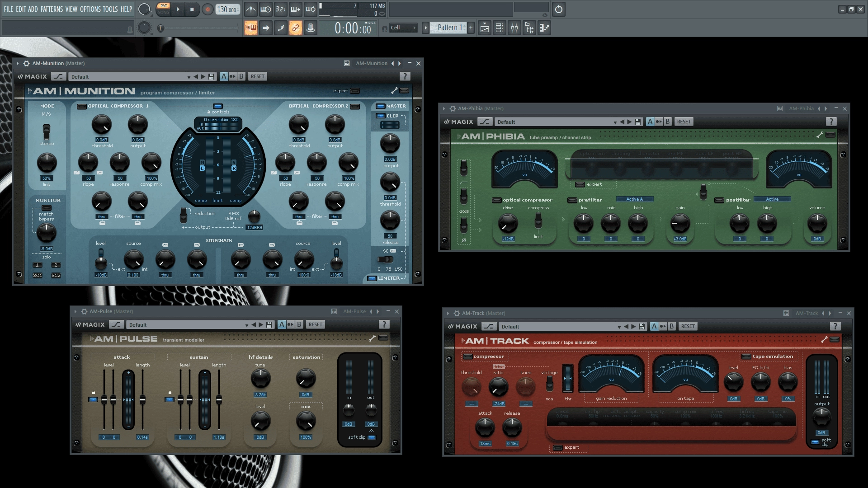Toggle the auto-scroll arrow icon
868x488 pixels.
[x=266, y=28]
